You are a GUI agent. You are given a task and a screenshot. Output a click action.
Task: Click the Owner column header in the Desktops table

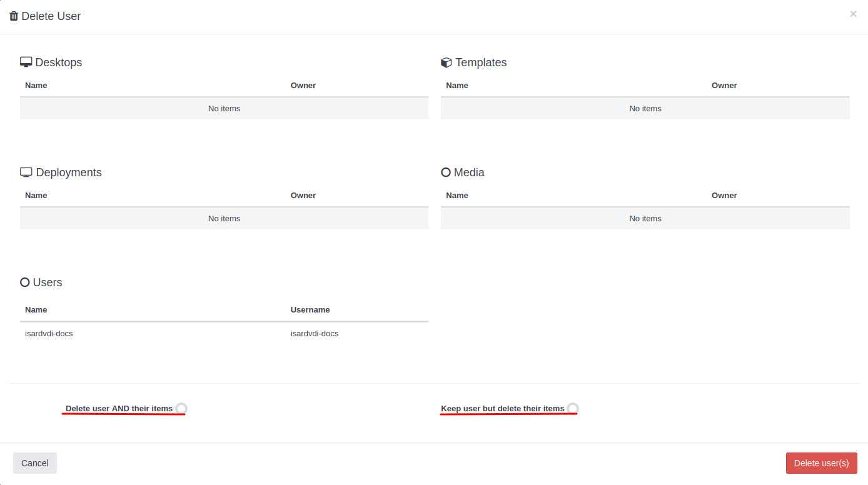(x=303, y=86)
